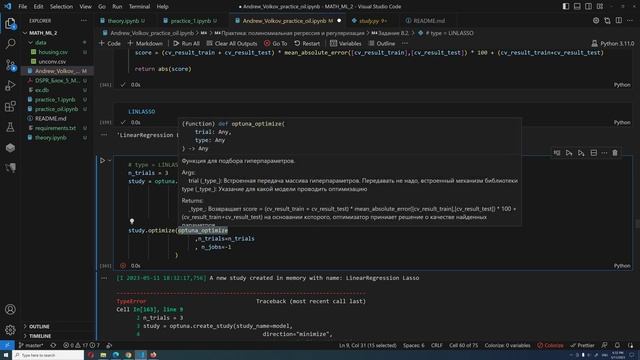Split the editor right
640x360 pixels.
tap(619, 20)
